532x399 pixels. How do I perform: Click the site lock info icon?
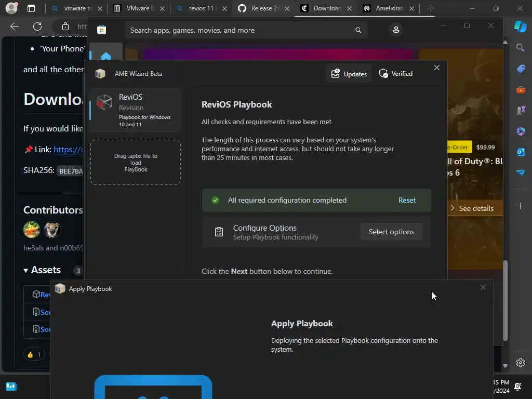[65, 26]
